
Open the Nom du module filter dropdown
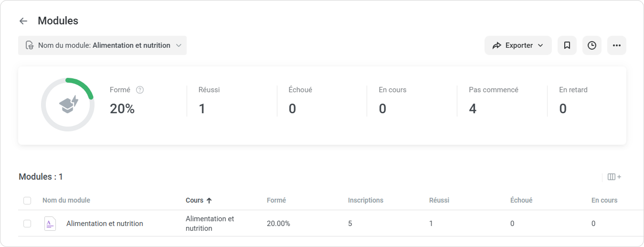click(x=102, y=45)
